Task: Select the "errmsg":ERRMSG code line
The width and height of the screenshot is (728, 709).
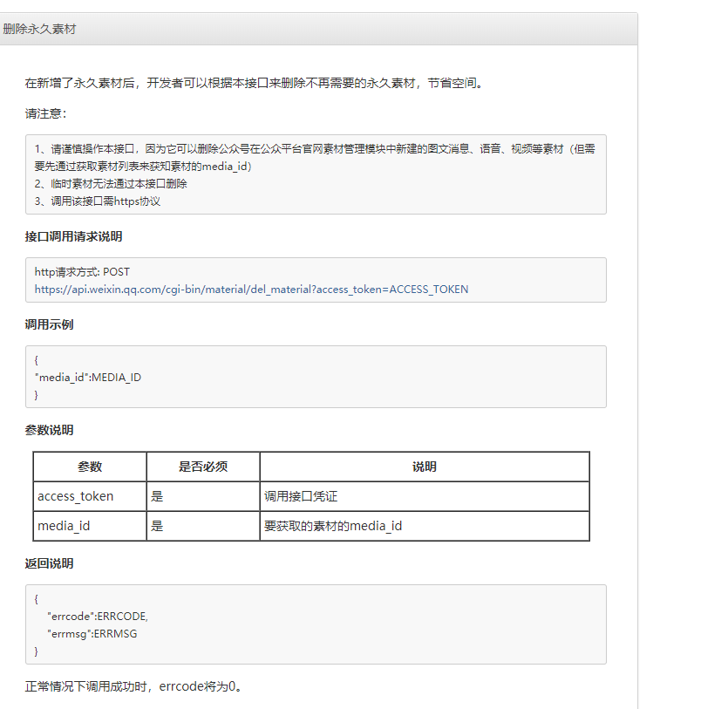Action: [x=92, y=634]
